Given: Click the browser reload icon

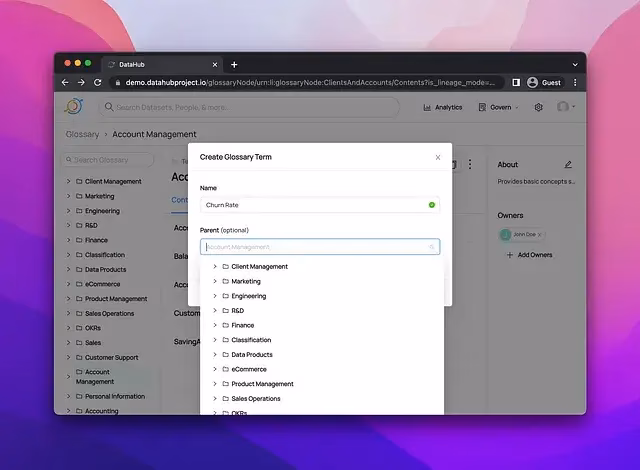Looking at the screenshot, I should click(97, 82).
